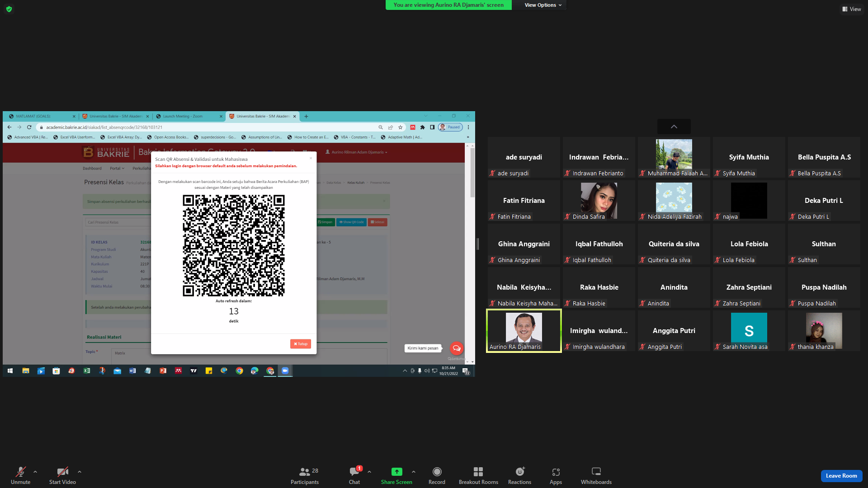Viewport: 868px width, 488px height.
Task: Click the Cari Presensi Kelas search field
Action: (118, 222)
